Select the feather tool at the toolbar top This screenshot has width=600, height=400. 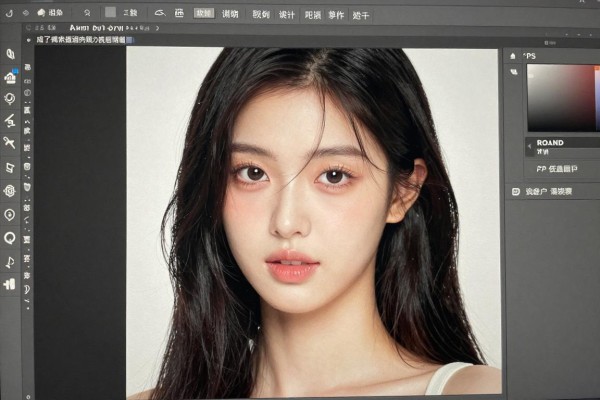(x=10, y=54)
